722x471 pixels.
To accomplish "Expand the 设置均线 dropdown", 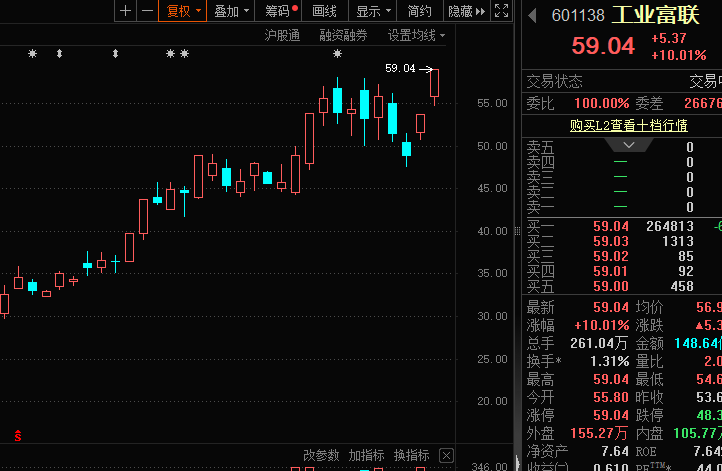I will (416, 35).
